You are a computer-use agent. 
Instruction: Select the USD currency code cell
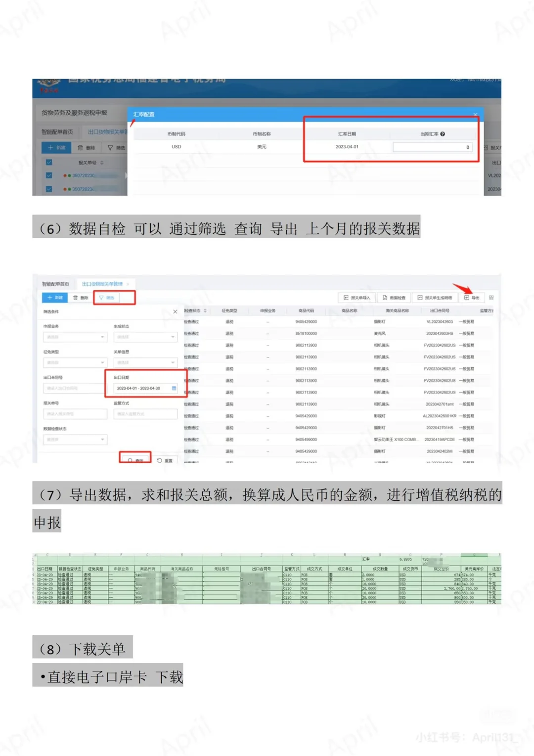(x=177, y=147)
